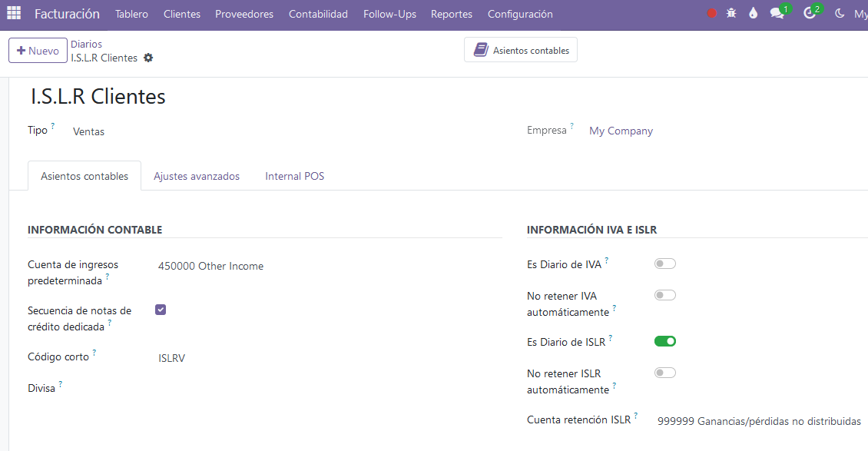868x451 pixels.
Task: Open Cuenta retención ISLR account field
Action: 759,422
